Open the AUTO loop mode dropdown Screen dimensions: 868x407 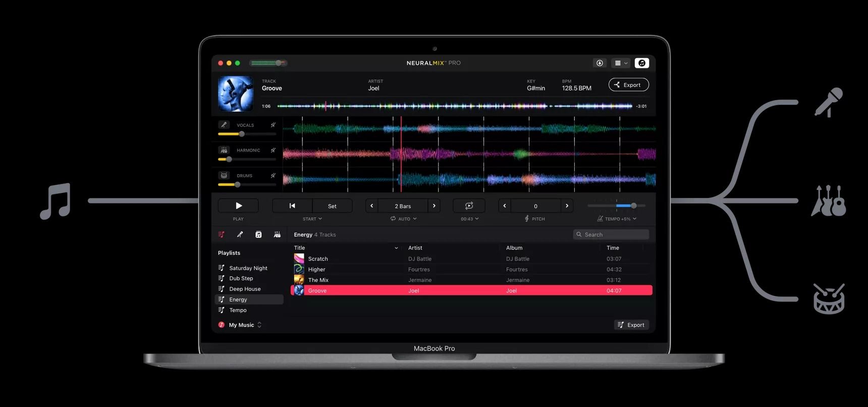pos(404,219)
